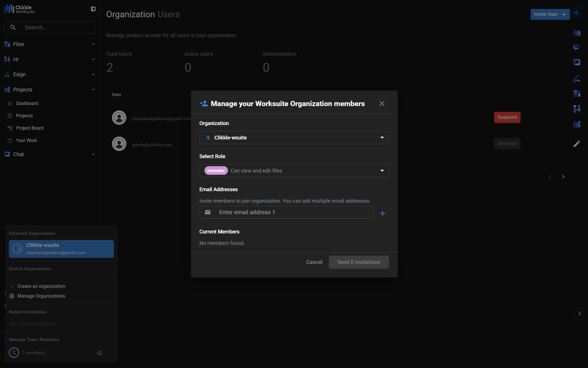Open the Select Role member dropdown
The height and width of the screenshot is (368, 588).
coord(294,171)
